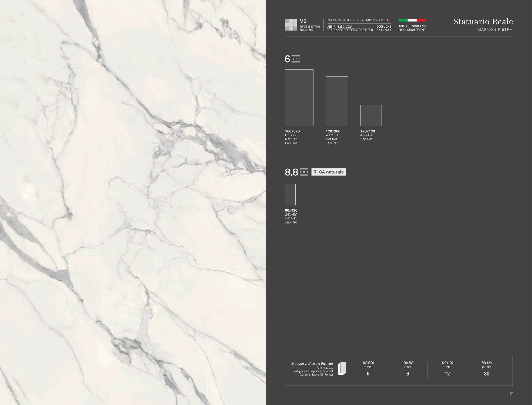Click the Italian flag stripe icon
Image resolution: width=532 pixels, height=405 pixels.
click(x=412, y=20)
